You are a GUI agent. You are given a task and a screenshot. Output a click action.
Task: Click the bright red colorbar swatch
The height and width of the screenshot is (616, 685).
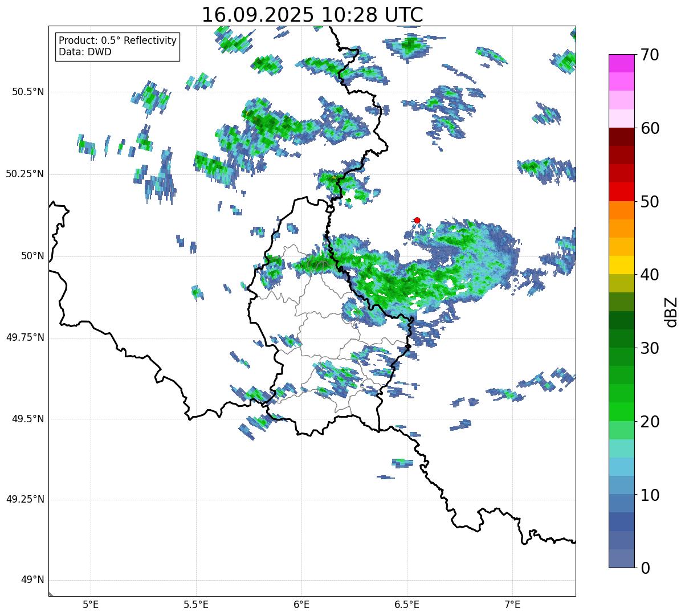[x=621, y=191]
